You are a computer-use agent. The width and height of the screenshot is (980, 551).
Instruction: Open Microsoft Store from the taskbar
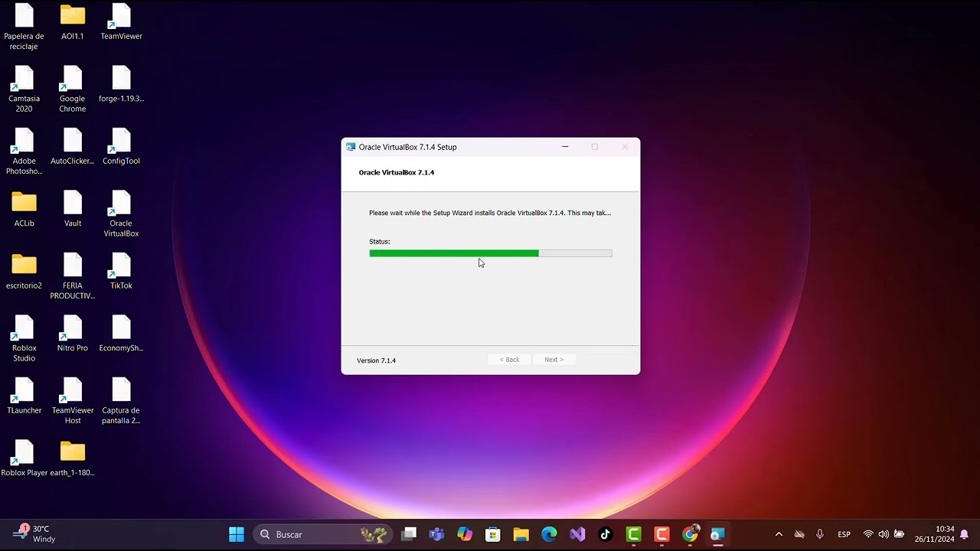pyautogui.click(x=493, y=534)
